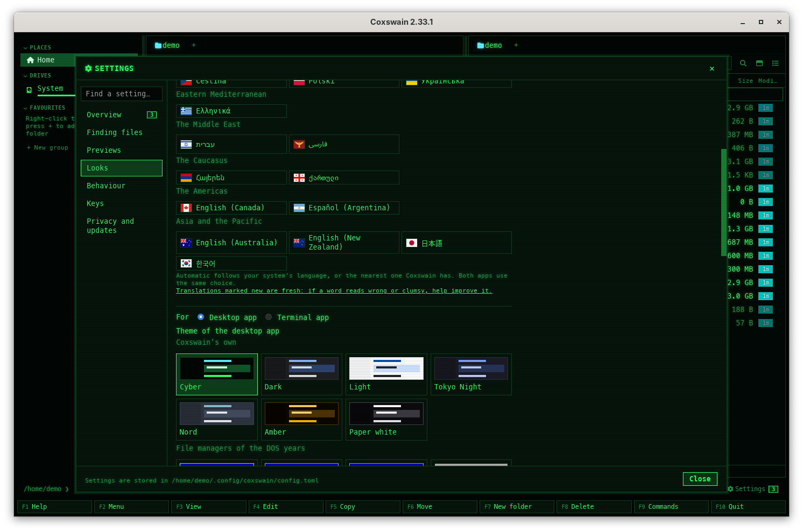Select the Terminal app radio button

(x=269, y=317)
